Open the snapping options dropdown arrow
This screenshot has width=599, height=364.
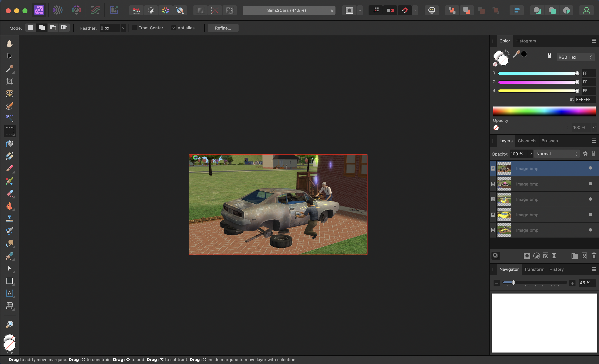[415, 10]
